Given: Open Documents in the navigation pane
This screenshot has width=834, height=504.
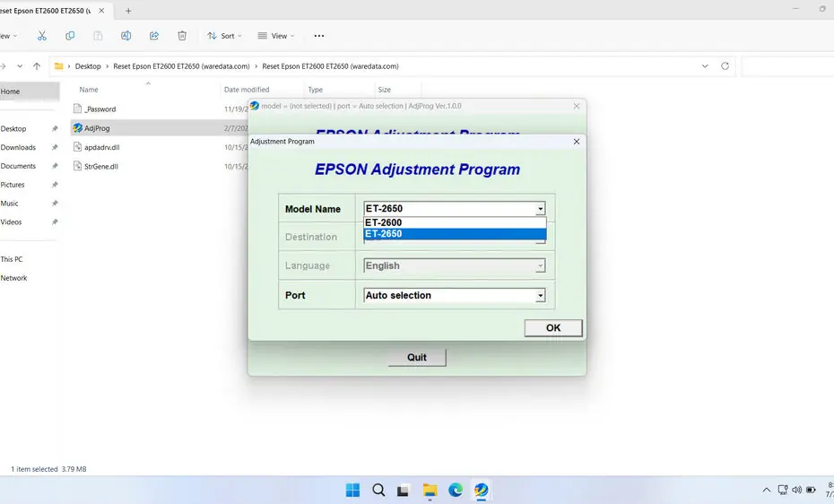Looking at the screenshot, I should coord(18,166).
